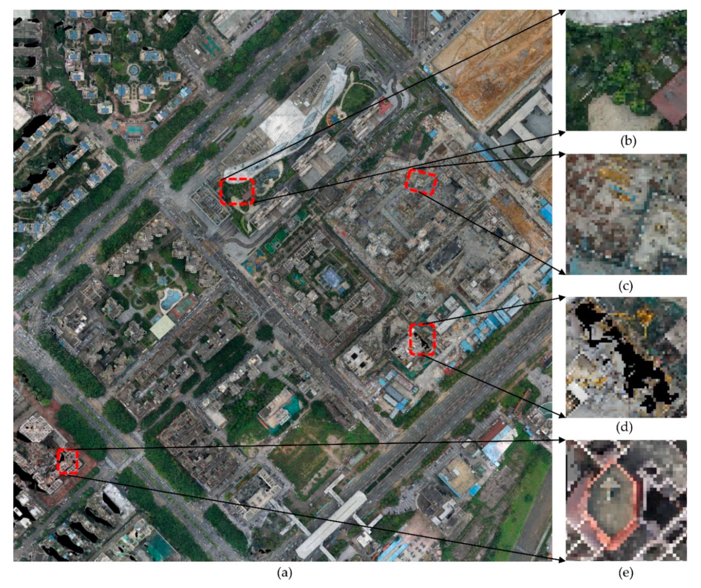Select the red dashed box containing the black void

coord(423,340)
